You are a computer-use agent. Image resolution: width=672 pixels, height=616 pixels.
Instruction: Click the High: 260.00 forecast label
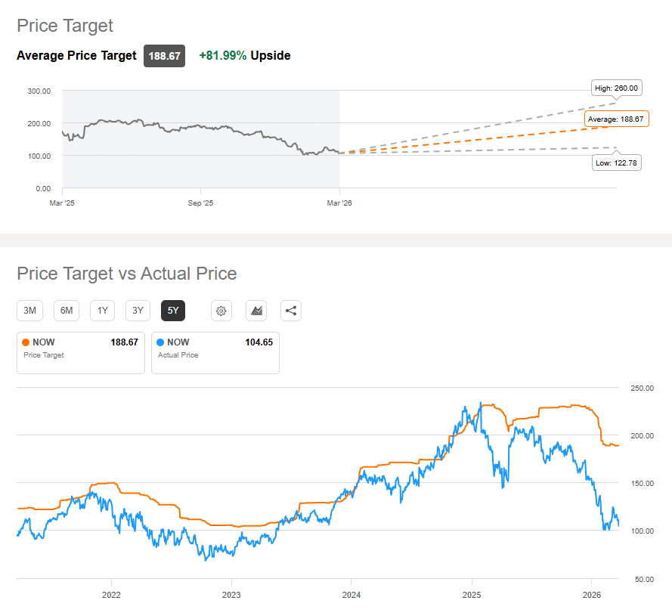[616, 88]
